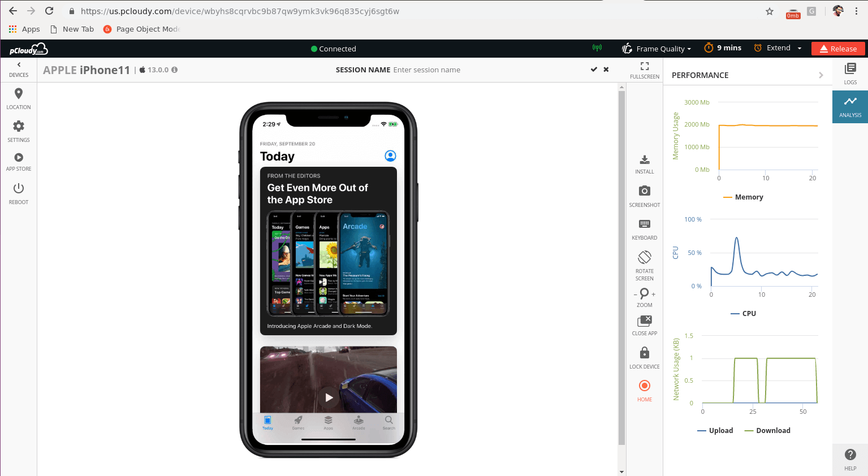Go back to Devices list
This screenshot has height=476, width=868.
tap(19, 70)
